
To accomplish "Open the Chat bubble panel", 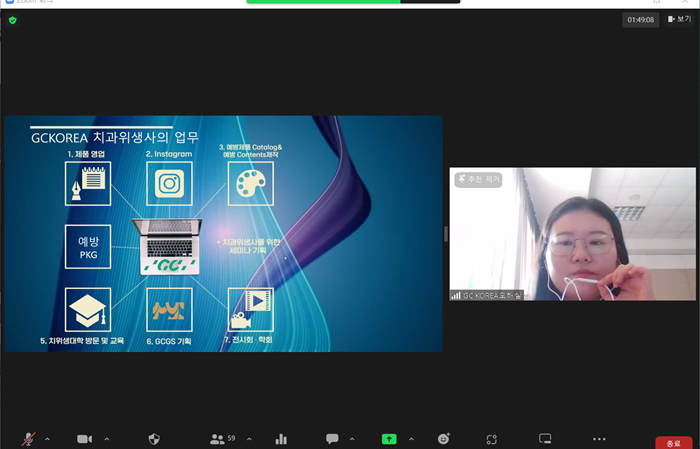I will pos(332,439).
